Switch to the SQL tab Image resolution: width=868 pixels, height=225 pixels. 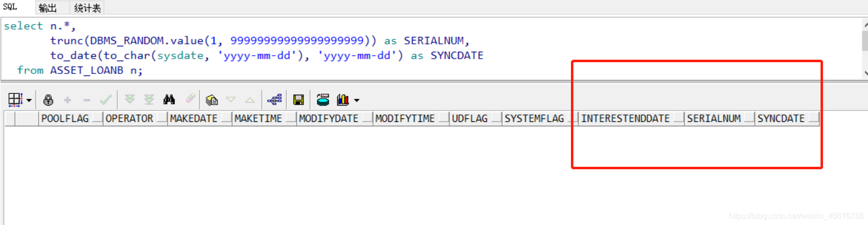coord(10,7)
